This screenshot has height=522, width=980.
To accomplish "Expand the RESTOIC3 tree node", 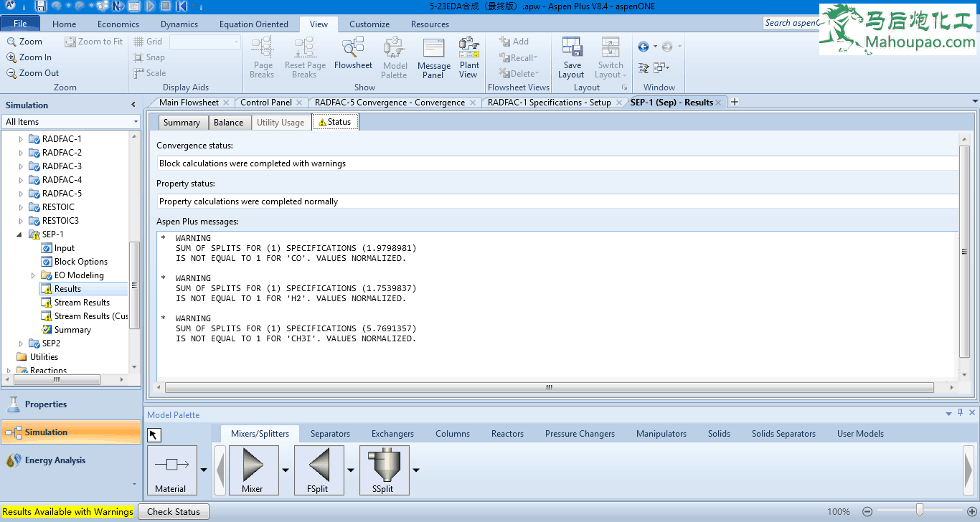I will pos(21,221).
